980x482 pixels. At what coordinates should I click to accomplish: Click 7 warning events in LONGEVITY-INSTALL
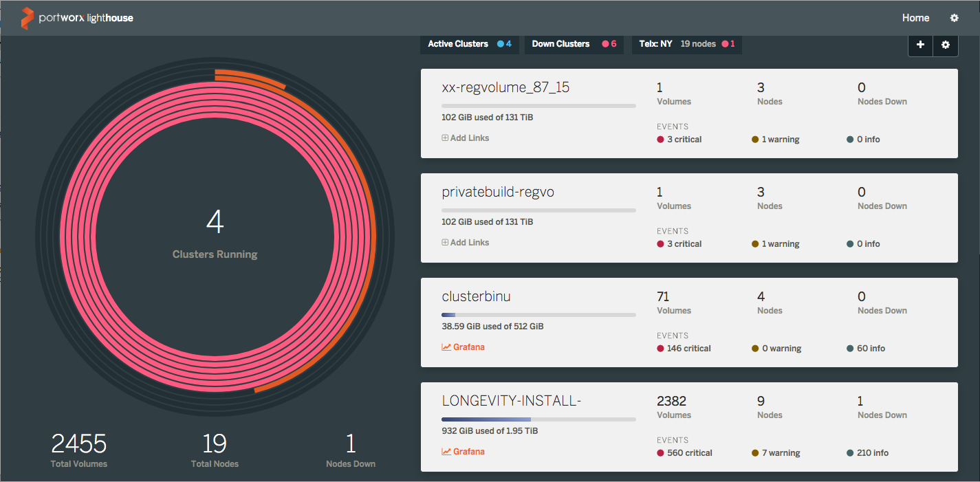[780, 453]
